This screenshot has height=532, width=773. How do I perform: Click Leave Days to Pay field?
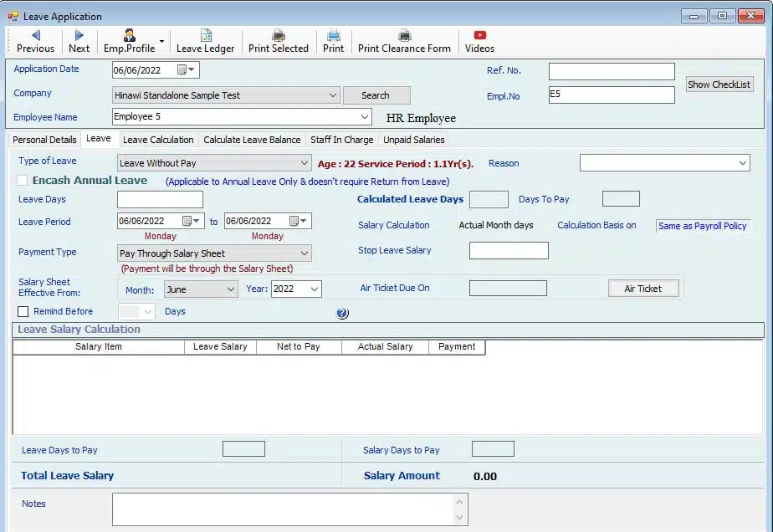click(243, 449)
